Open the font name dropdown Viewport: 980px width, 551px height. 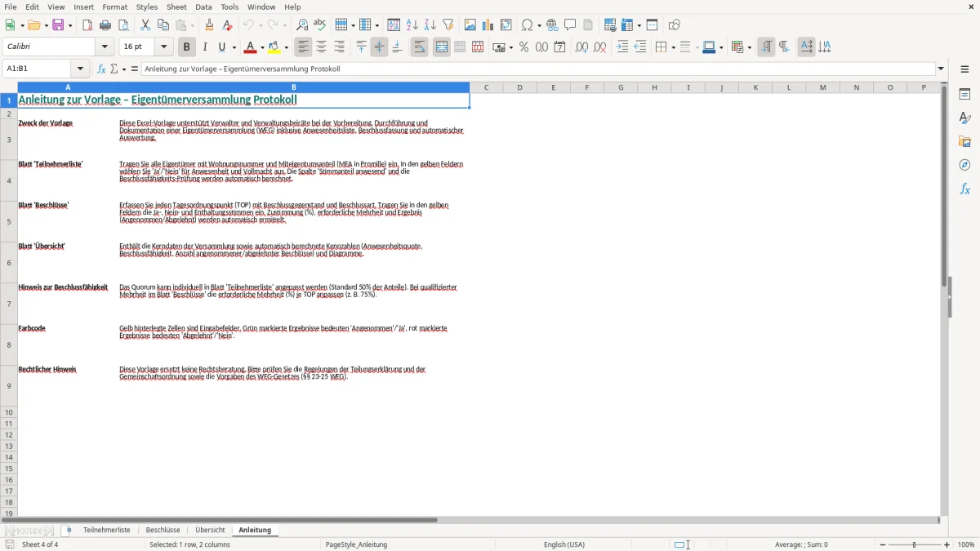click(105, 47)
